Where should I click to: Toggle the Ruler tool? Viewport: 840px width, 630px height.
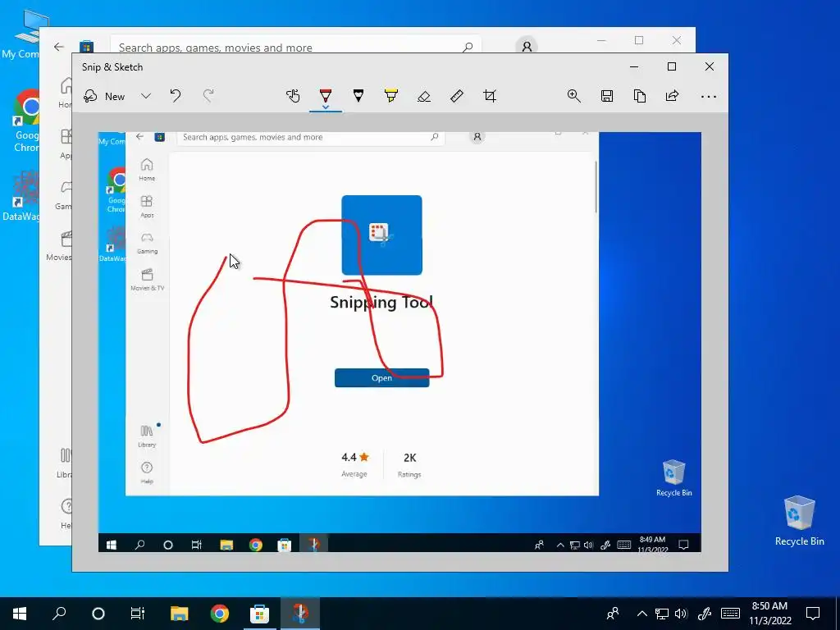pos(456,96)
